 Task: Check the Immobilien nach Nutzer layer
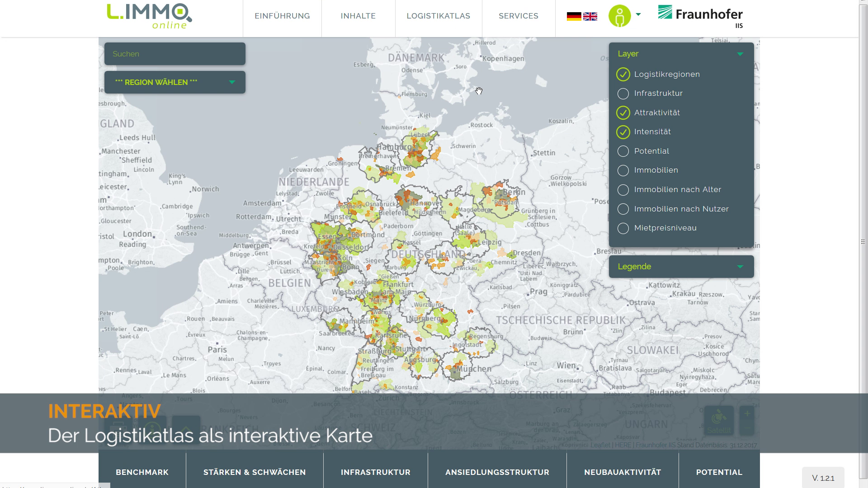623,209
